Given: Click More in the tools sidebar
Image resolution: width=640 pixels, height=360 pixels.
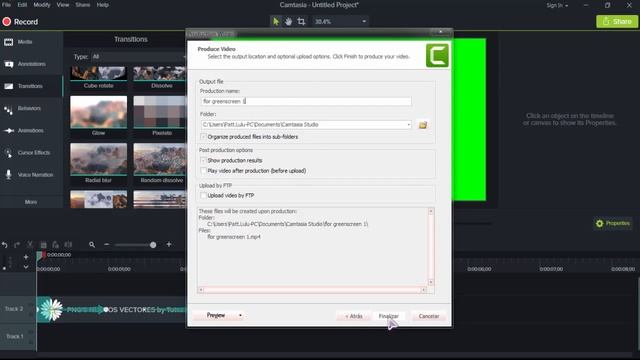Looking at the screenshot, I should pyautogui.click(x=31, y=202).
